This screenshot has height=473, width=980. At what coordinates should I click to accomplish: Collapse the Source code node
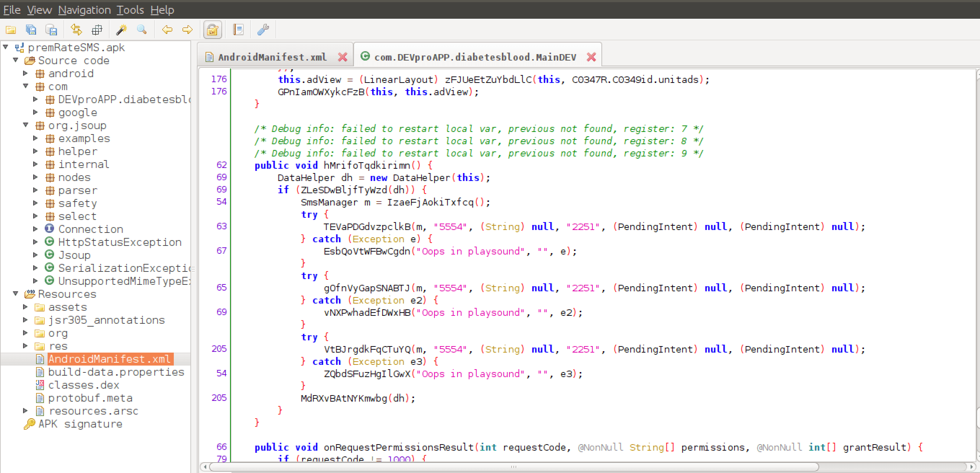(16, 60)
